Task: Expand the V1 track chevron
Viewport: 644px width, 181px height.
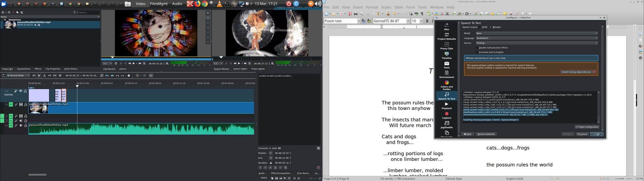Action: pyautogui.click(x=7, y=116)
